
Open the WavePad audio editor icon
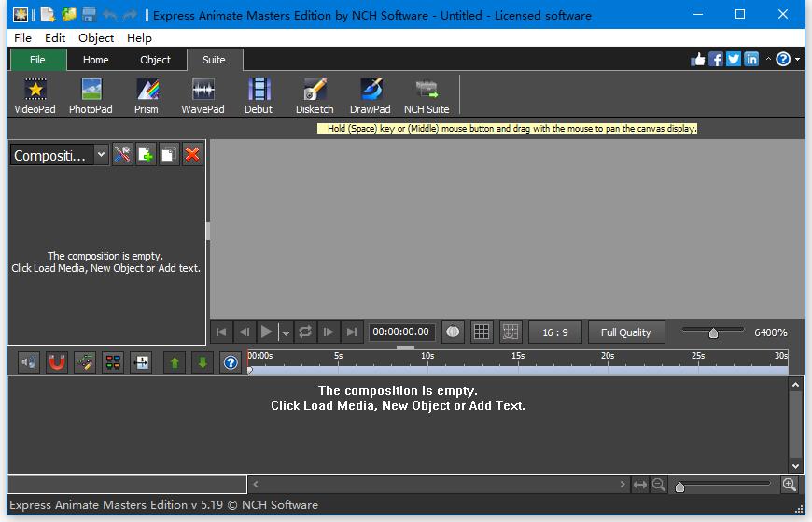coord(203,96)
